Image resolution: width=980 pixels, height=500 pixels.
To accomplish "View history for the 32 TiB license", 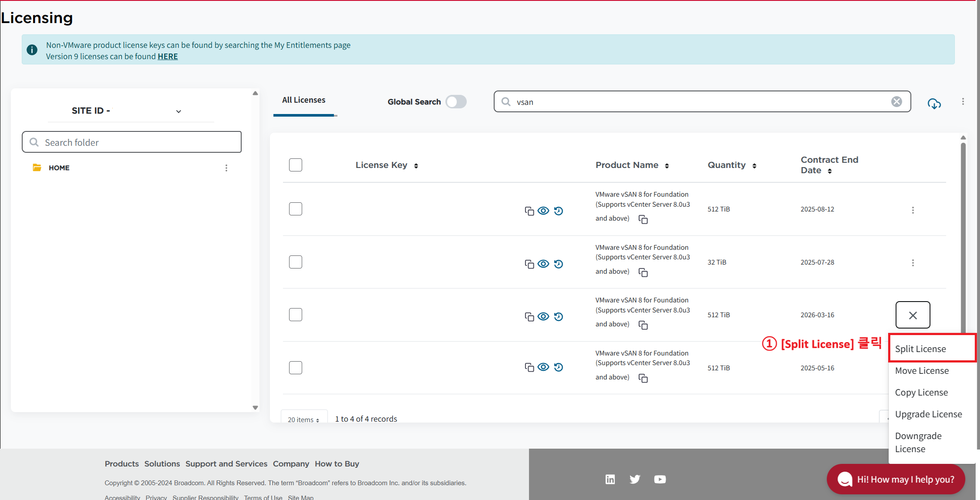I will click(559, 264).
